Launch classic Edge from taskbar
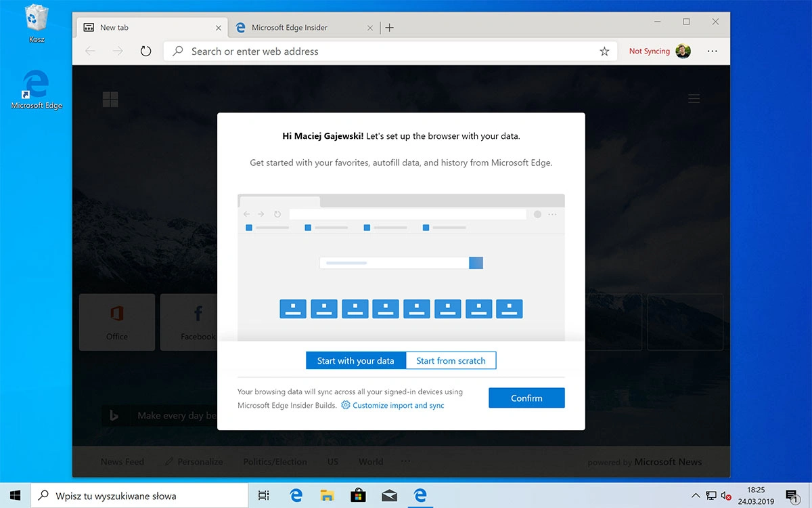 (296, 495)
